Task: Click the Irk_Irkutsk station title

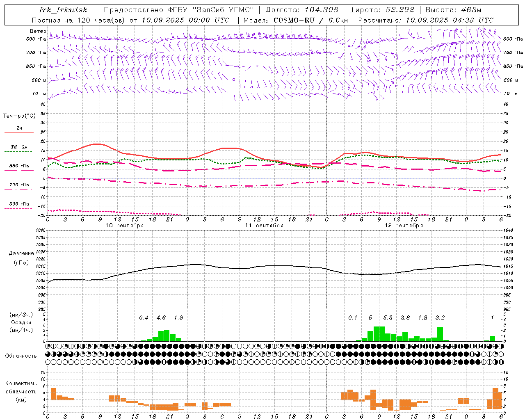Action: 63,10
